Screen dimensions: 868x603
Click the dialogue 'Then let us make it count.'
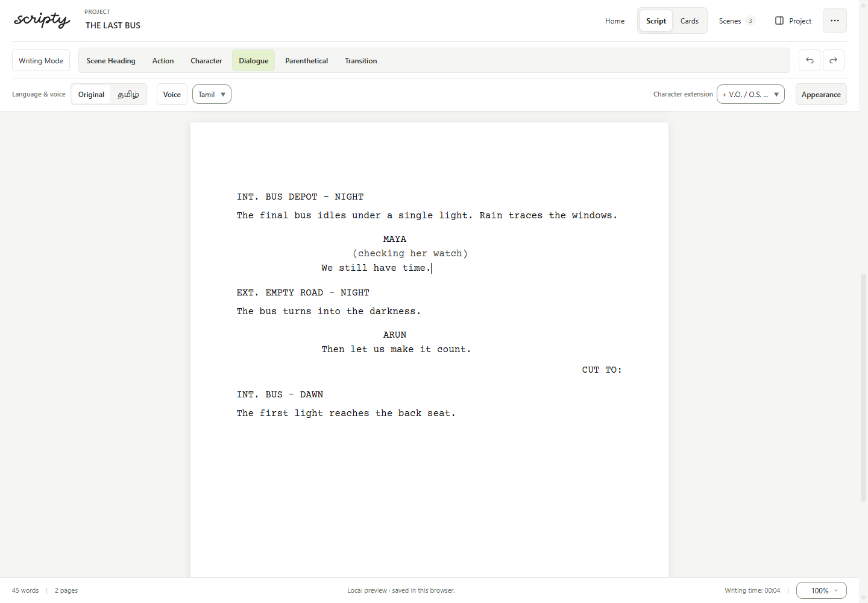pos(396,349)
